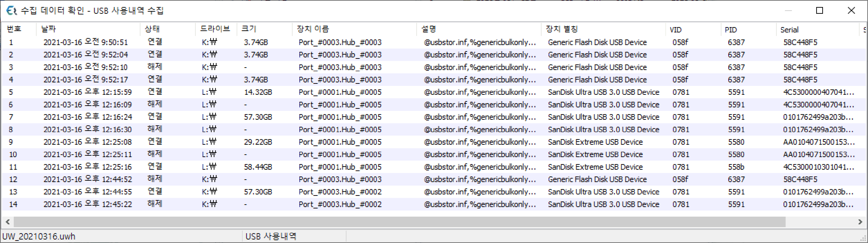Click size cell 29.22GB
Screen dimensions: 868x243
pos(258,142)
